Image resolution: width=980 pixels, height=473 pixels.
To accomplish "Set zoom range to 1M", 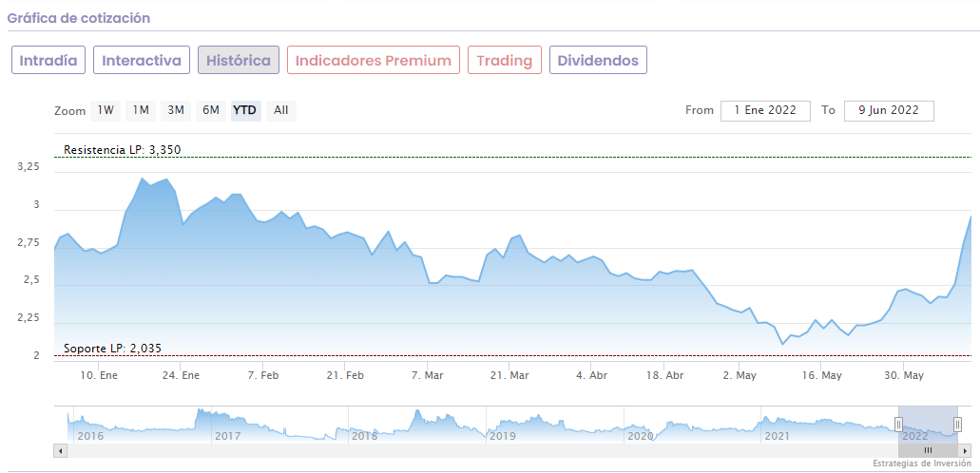I will (x=141, y=110).
